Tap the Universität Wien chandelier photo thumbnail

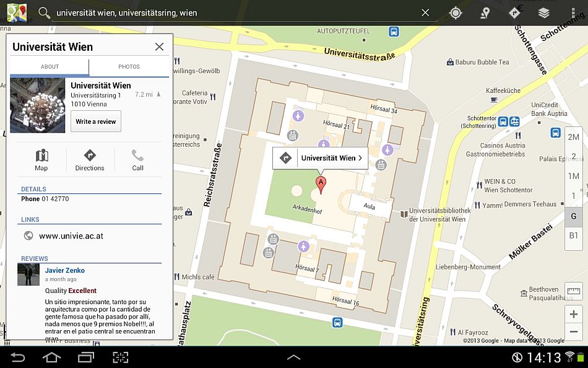tap(38, 105)
